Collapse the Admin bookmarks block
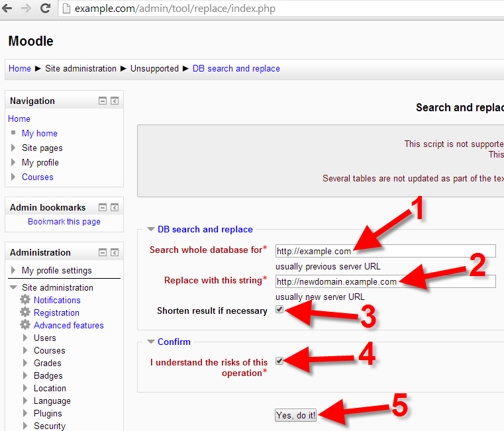504x431 pixels. (x=103, y=207)
